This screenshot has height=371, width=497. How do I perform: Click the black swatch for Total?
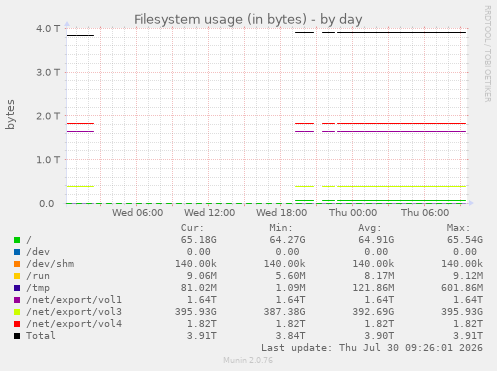17,336
